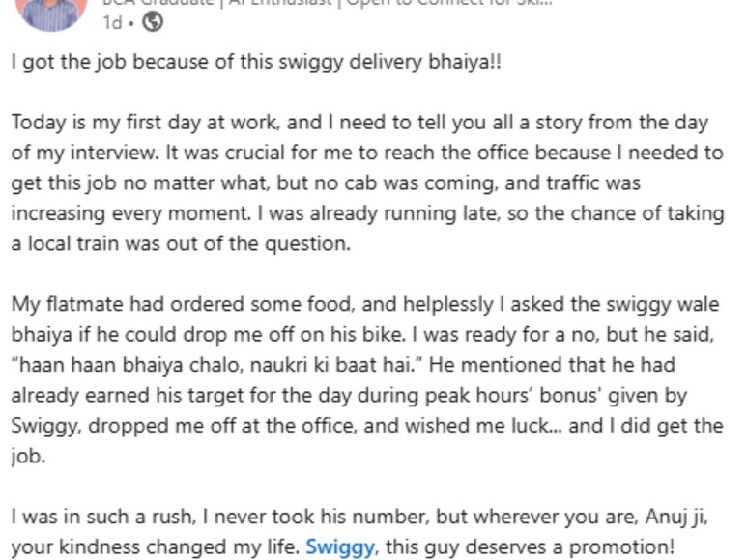Image resolution: width=747 pixels, height=560 pixels.
Task: Click the quote 'haan haan bhaiya chalo'
Action: point(217,365)
